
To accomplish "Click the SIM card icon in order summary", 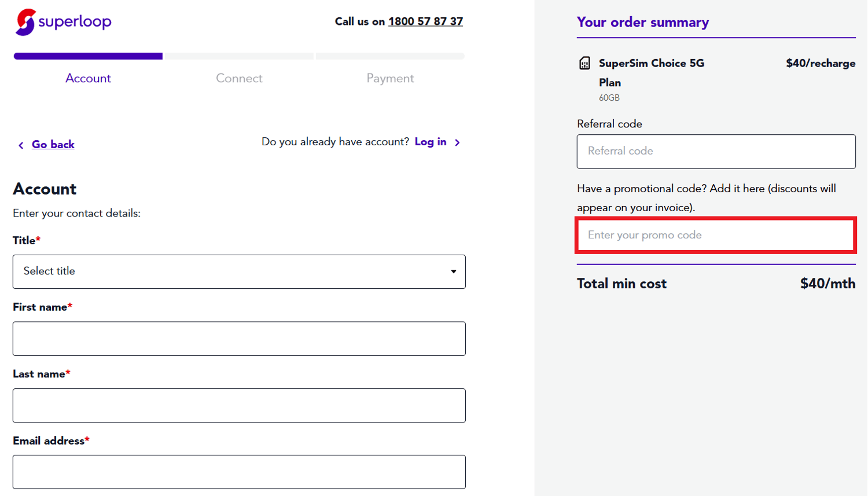I will [584, 64].
